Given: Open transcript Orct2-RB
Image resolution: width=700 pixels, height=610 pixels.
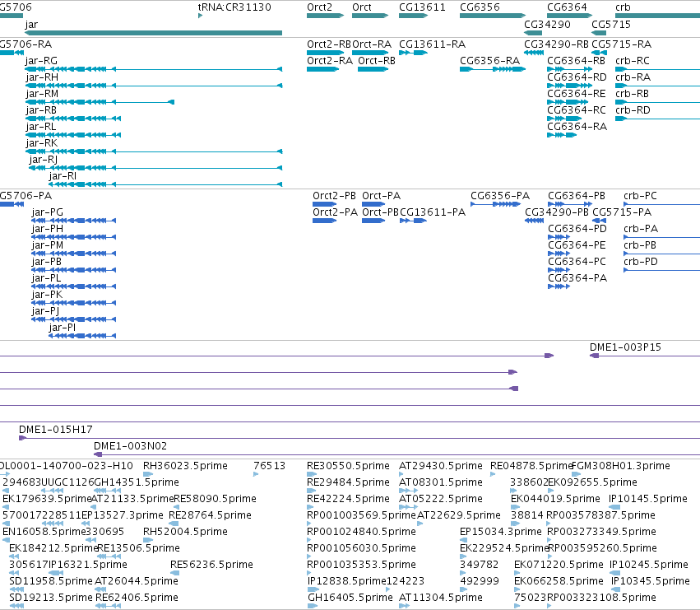Looking at the screenshot, I should pos(325,53).
